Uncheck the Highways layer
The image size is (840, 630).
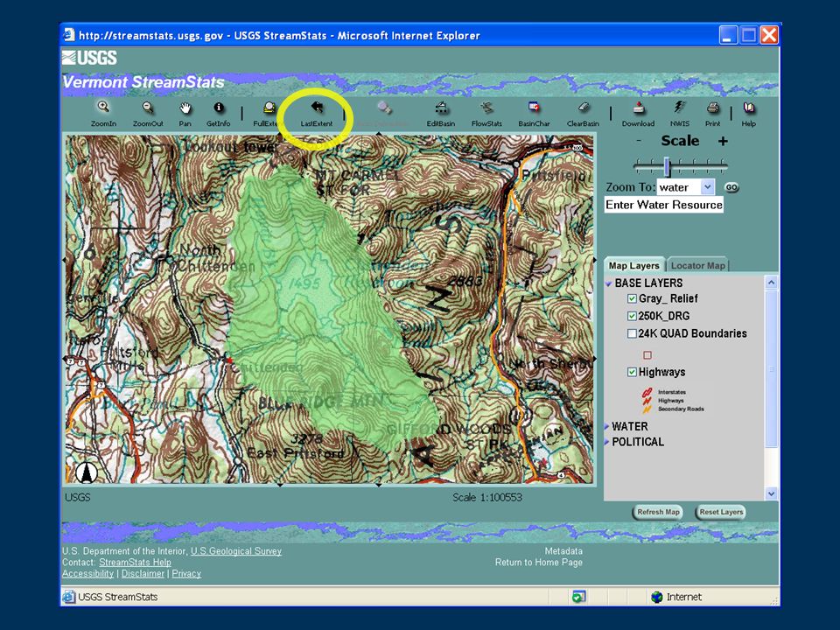point(632,372)
